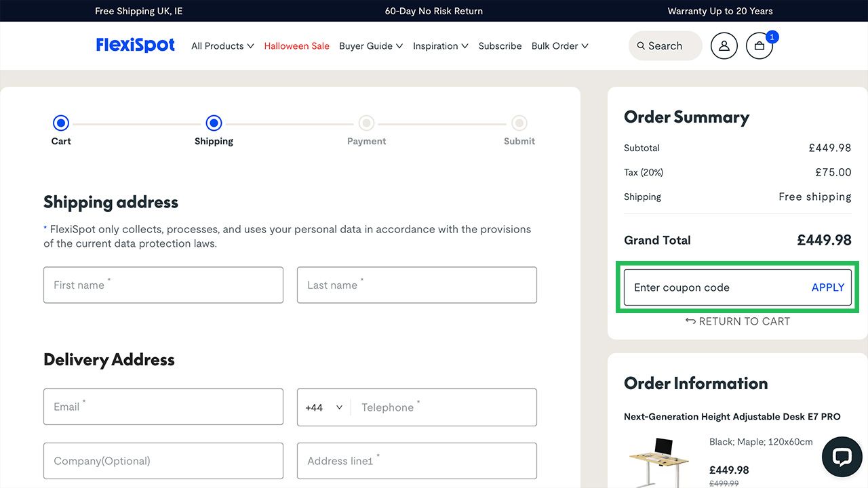The height and width of the screenshot is (488, 868).
Task: Click the Company(Optional) field
Action: [163, 461]
